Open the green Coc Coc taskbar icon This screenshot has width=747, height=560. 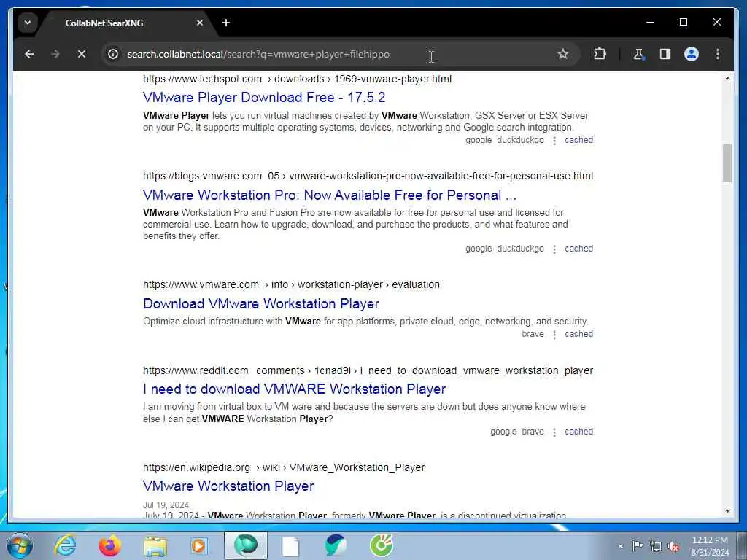[x=382, y=545]
